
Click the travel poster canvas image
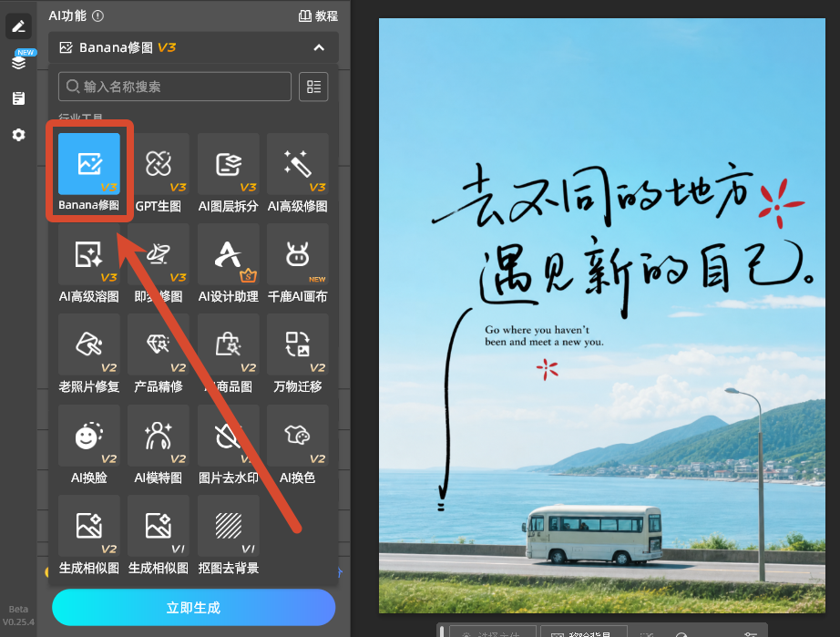coord(601,315)
